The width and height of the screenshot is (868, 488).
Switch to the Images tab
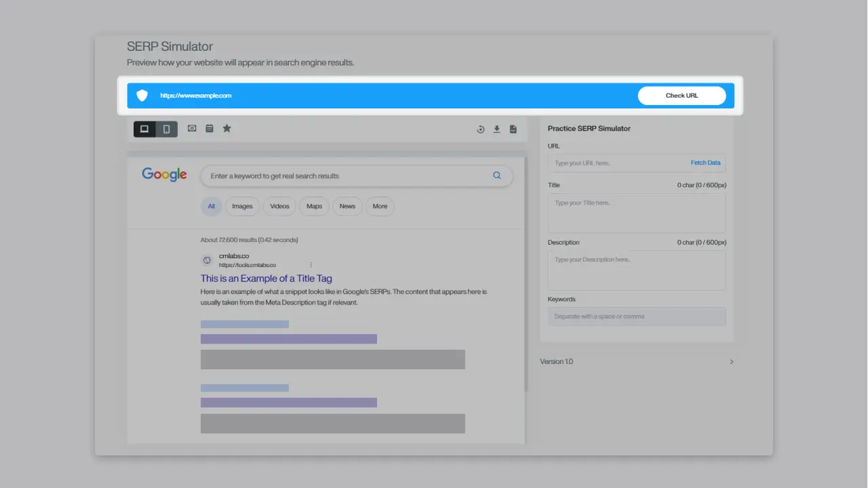coord(242,206)
